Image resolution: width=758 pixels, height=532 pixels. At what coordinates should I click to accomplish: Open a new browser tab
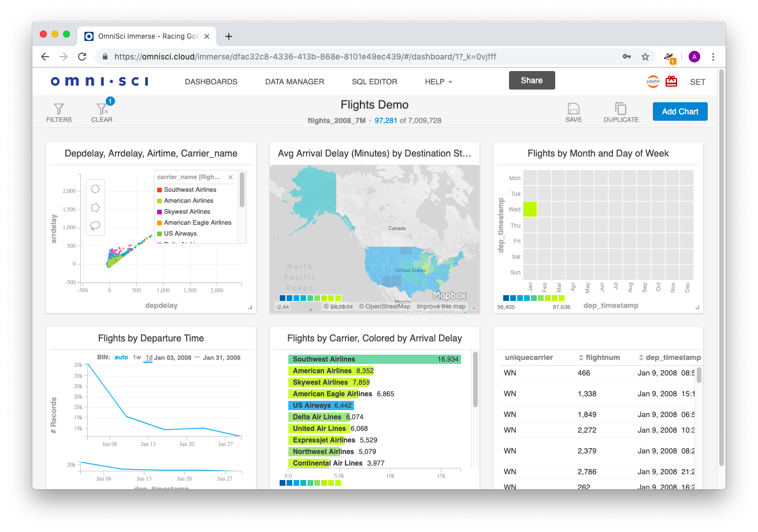[229, 36]
